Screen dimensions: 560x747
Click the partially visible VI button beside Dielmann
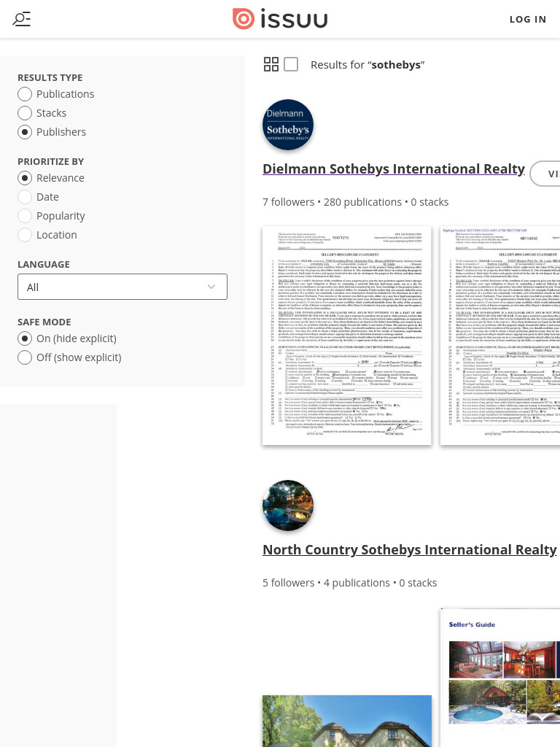pos(545,174)
